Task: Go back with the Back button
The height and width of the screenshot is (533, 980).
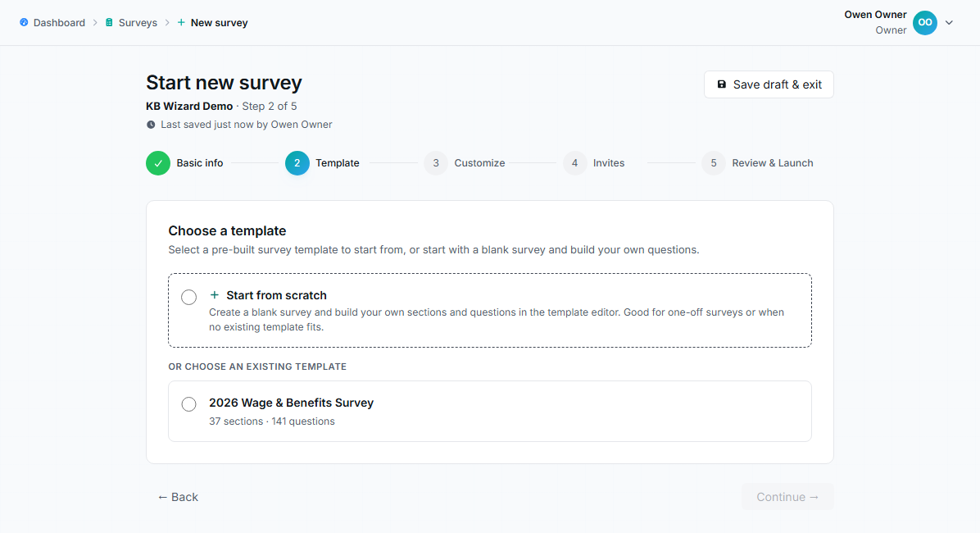Action: click(178, 497)
